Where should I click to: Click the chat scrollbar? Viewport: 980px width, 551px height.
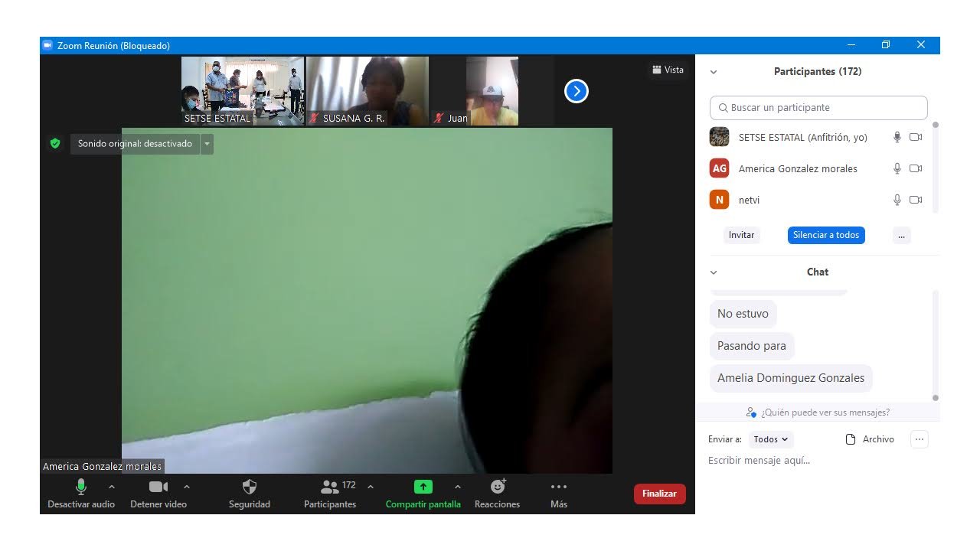click(x=935, y=345)
